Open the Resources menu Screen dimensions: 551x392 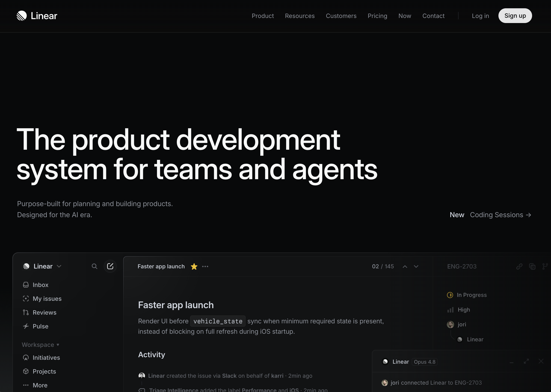299,16
